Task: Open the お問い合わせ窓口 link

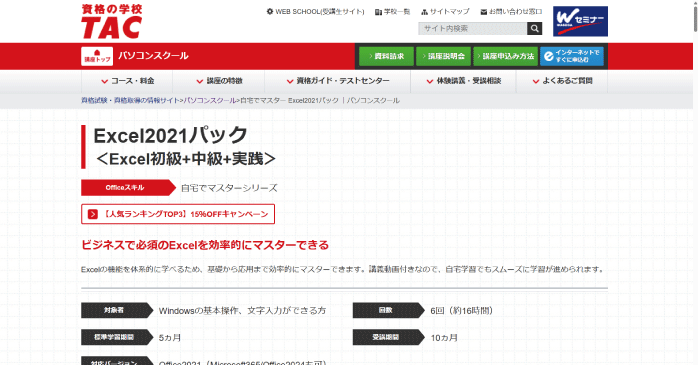Action: tap(515, 12)
